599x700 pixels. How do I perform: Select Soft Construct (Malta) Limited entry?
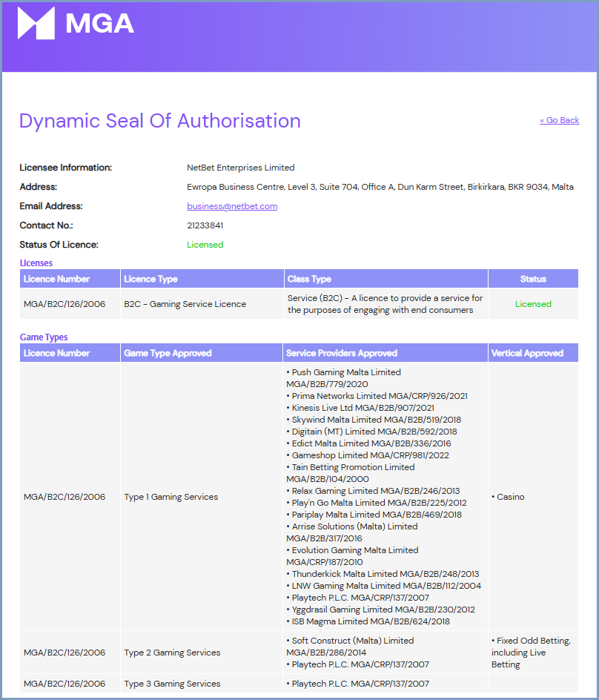351,646
